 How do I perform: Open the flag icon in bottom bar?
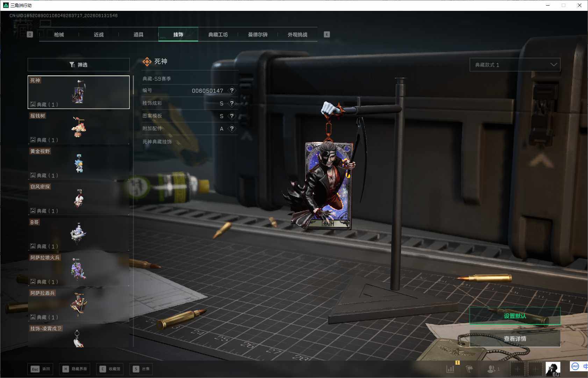[469, 369]
